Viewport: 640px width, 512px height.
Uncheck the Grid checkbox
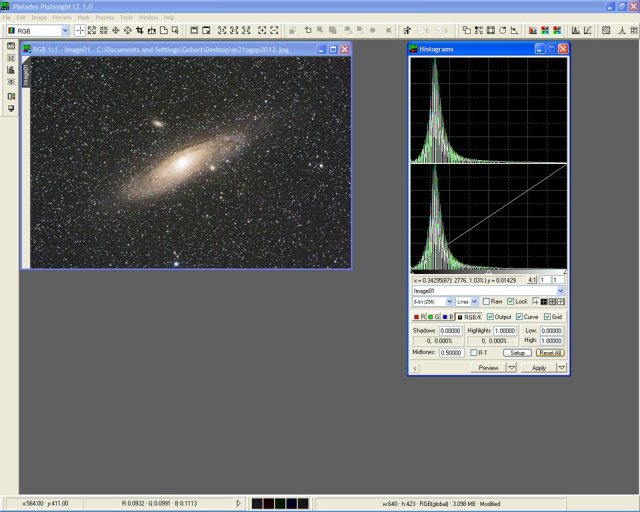pyautogui.click(x=546, y=316)
